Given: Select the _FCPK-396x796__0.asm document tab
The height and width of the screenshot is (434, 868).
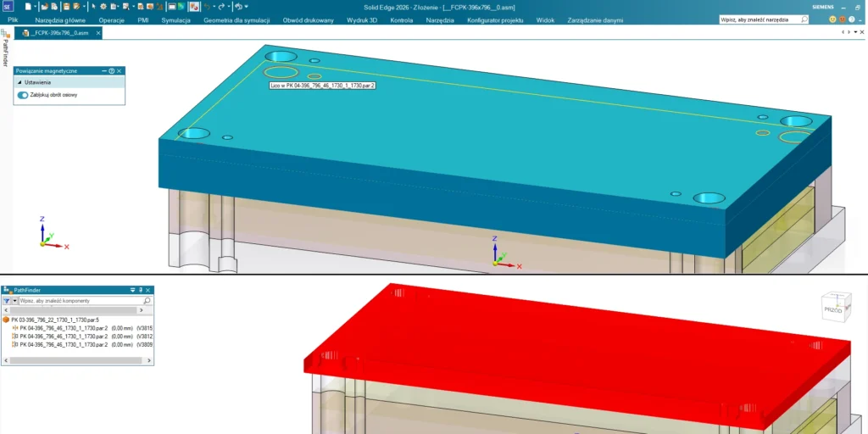Looking at the screenshot, I should tap(59, 33).
